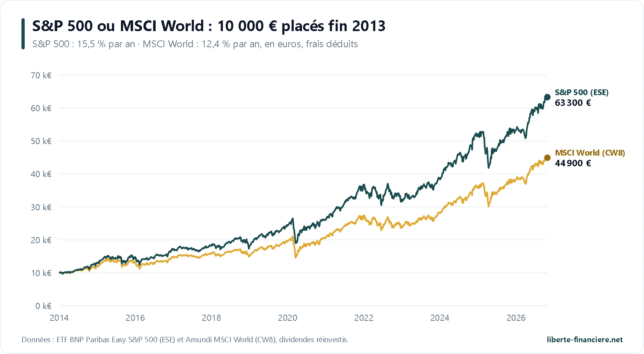Click the "60 k€" y-axis label

click(41, 108)
